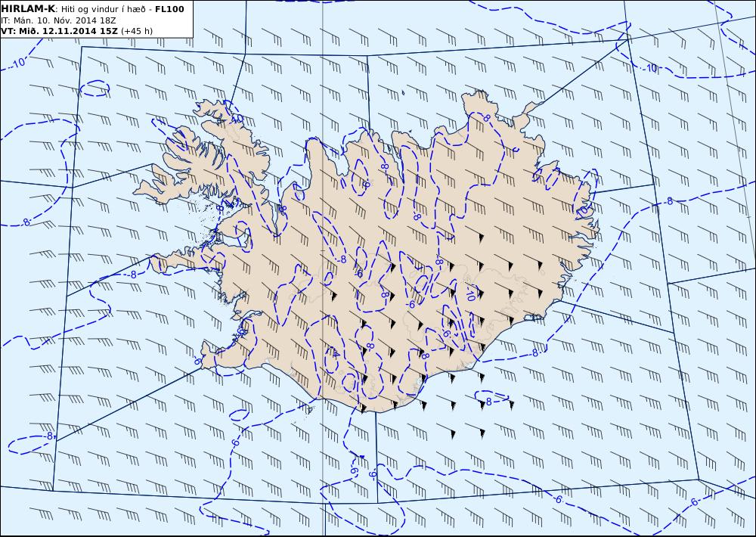756x537 pixels.
Task: Click the '(+45 h)' forecast offset text
Action: (136, 31)
